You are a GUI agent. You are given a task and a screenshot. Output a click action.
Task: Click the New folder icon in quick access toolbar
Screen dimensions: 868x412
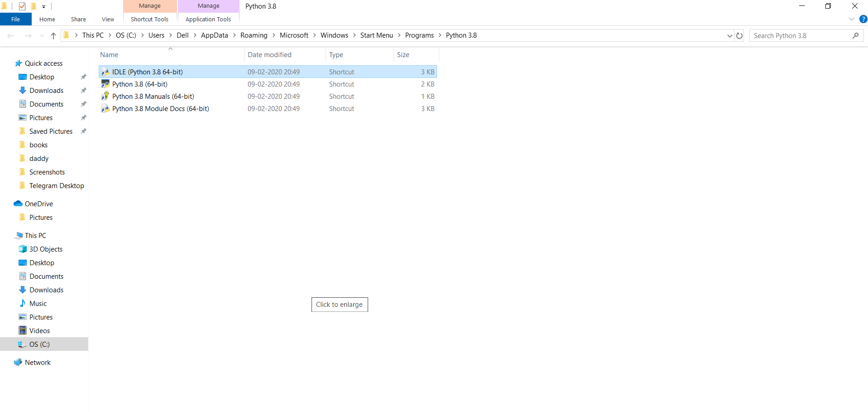33,6
